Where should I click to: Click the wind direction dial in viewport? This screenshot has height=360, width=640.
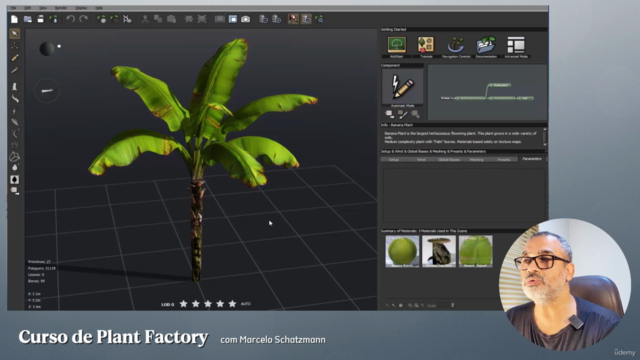[x=47, y=90]
